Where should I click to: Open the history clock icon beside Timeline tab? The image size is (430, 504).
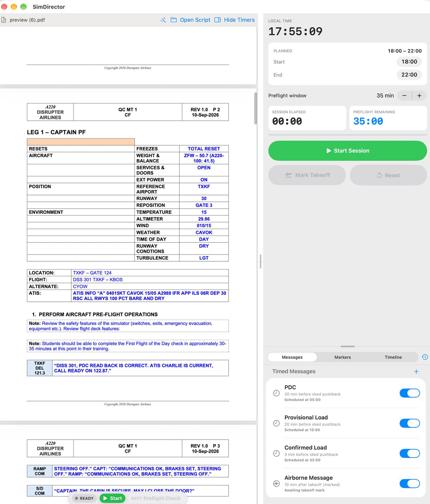425,357
